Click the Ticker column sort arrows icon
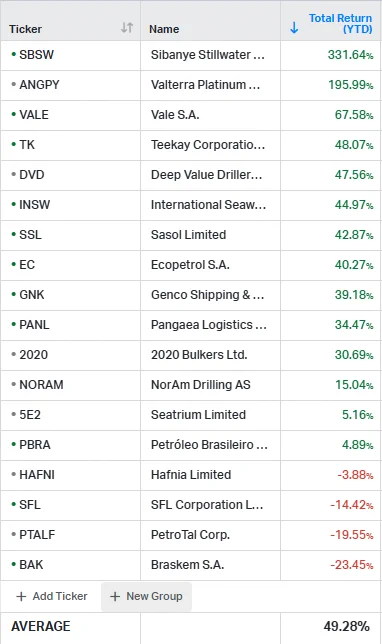Screen dimensions: 382x644 tap(127, 28)
